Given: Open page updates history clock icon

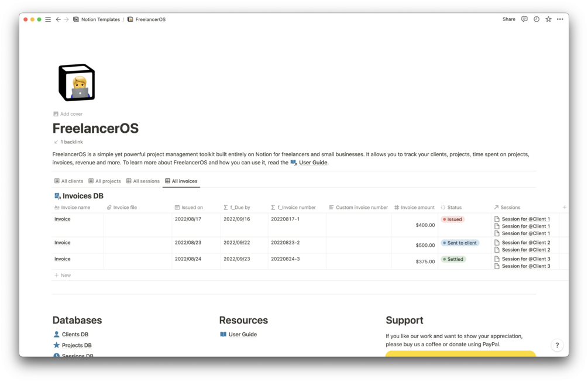Looking at the screenshot, I should pyautogui.click(x=537, y=19).
